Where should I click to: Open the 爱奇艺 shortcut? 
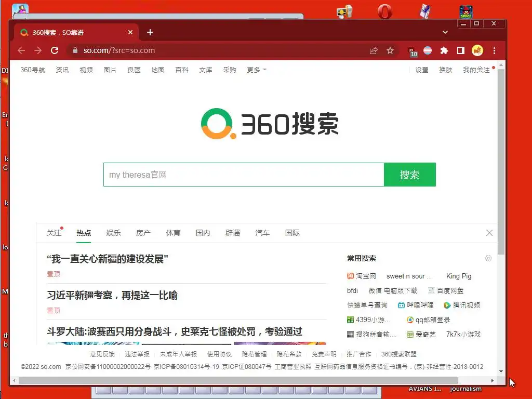pos(421,335)
